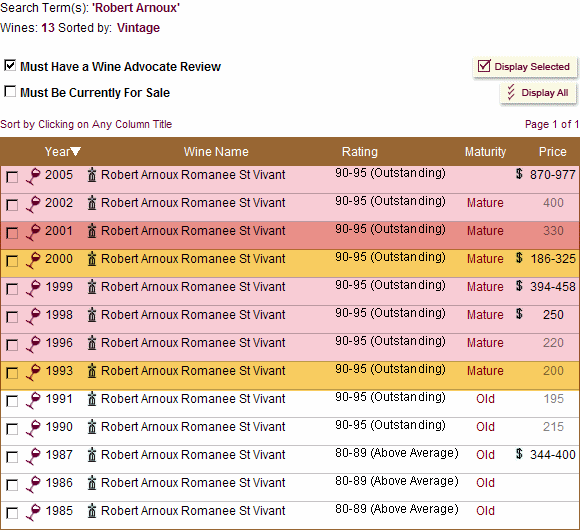
Task: Click the dollar sign for 2000 price
Action: [519, 258]
